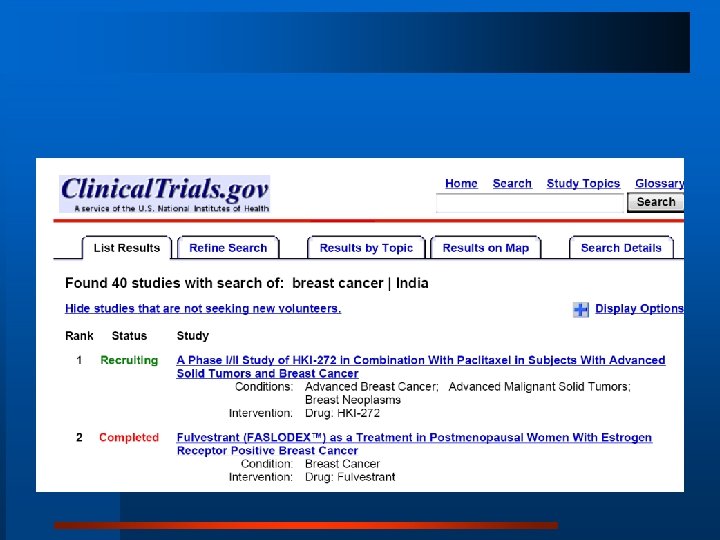Click the Study column header
Image resolution: width=720 pixels, height=540 pixels.
click(x=192, y=336)
